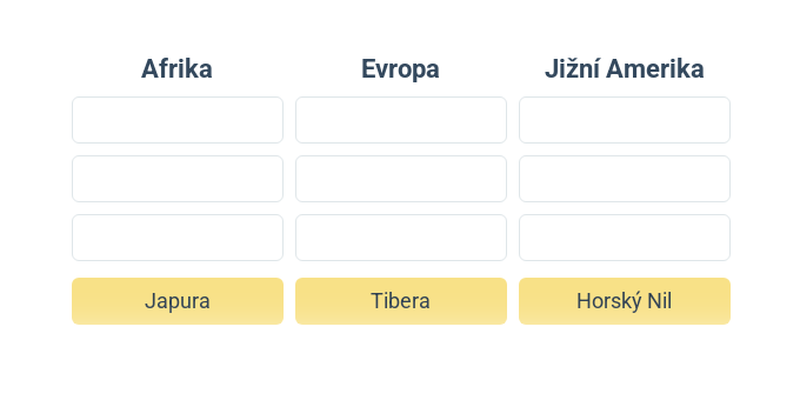Select the bottom slot under Jižní Amerika
The image size is (800, 400).
(624, 237)
